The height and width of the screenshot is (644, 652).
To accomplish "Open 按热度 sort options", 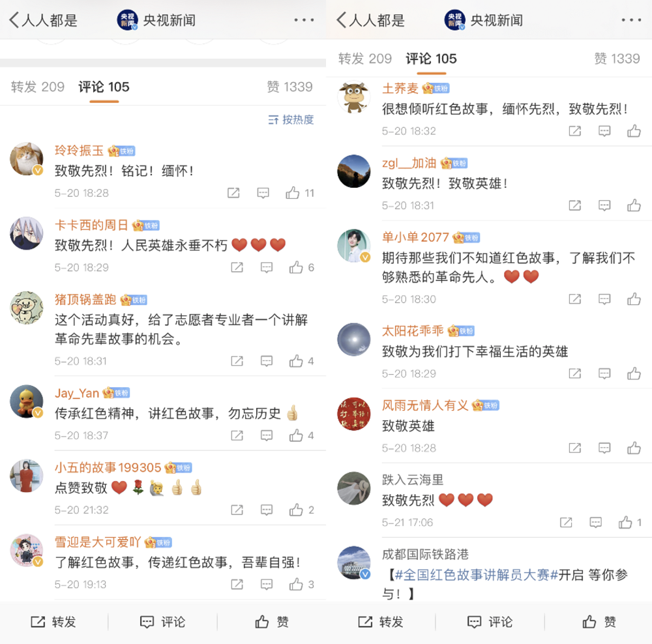I will click(x=291, y=120).
